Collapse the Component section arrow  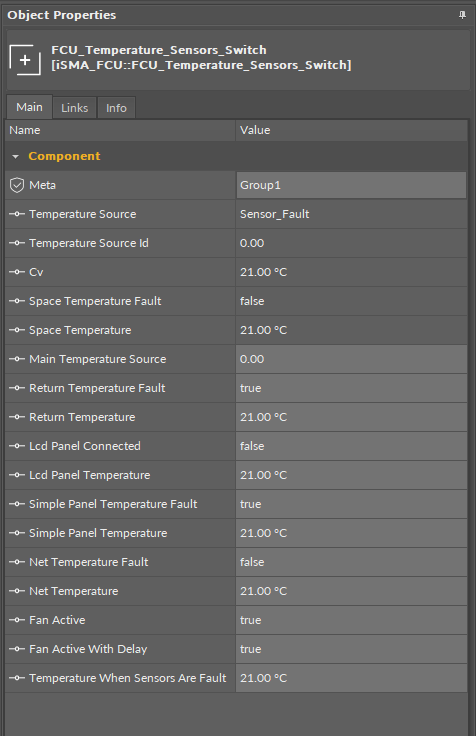[15, 156]
